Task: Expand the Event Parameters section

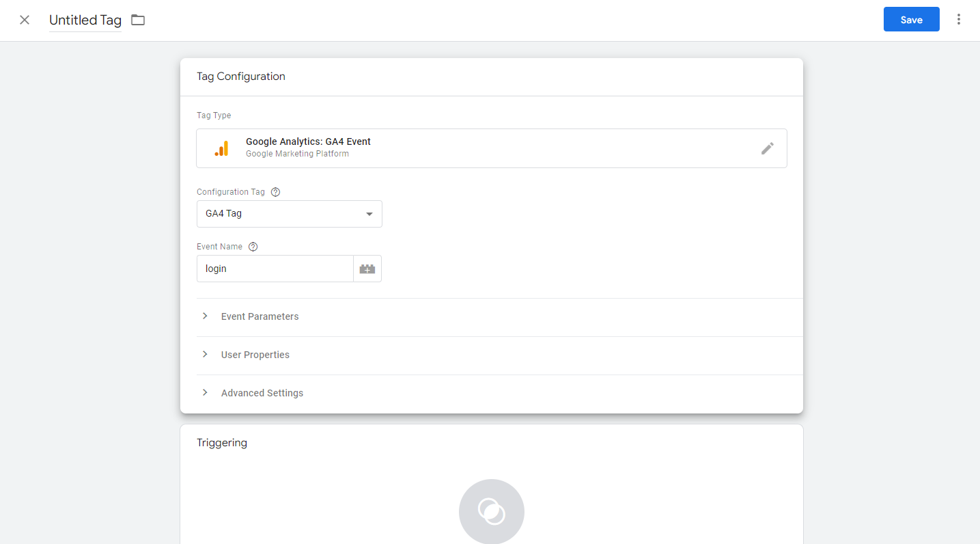Action: 260,316
